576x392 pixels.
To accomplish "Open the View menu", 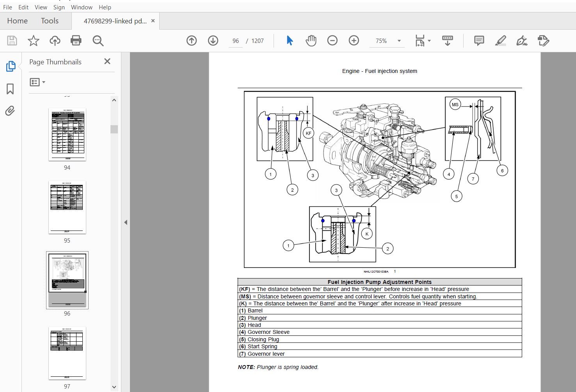I will tap(41, 7).
